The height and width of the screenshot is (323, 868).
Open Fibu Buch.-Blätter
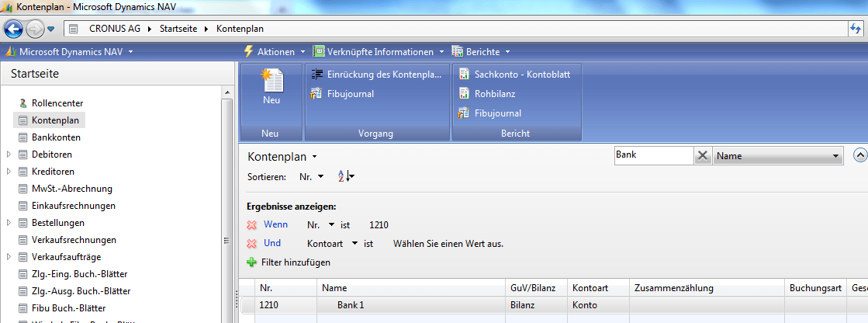click(68, 308)
